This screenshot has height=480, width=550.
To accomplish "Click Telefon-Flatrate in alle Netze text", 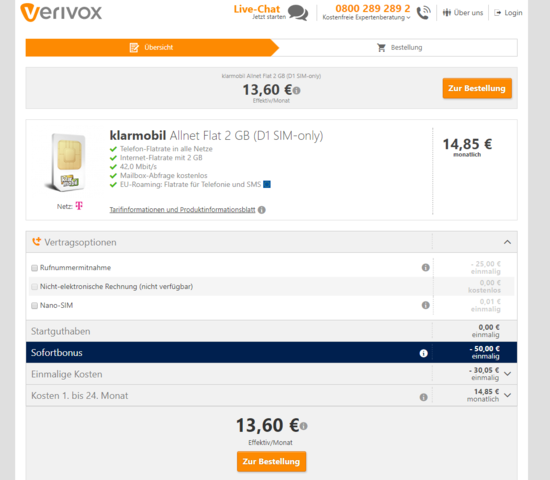I will [x=166, y=149].
